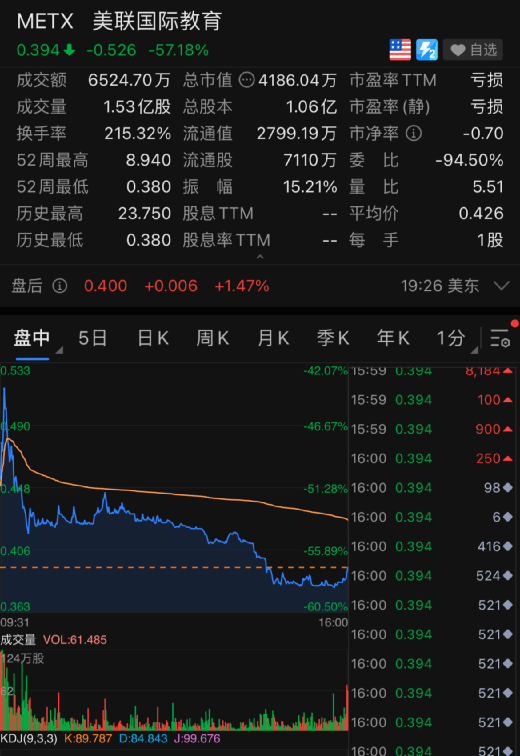Tap the volume bar chart
520x756 pixels.
[x=173, y=690]
